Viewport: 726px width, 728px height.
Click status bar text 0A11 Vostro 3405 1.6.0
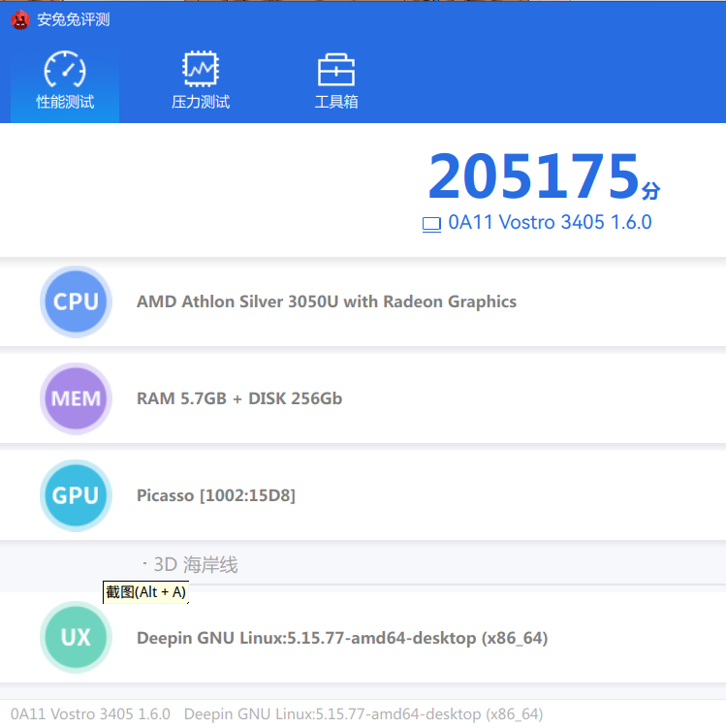point(90,714)
